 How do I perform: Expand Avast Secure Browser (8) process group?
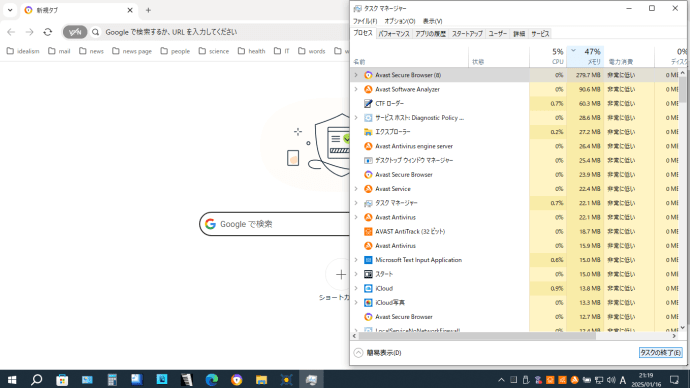[356, 75]
